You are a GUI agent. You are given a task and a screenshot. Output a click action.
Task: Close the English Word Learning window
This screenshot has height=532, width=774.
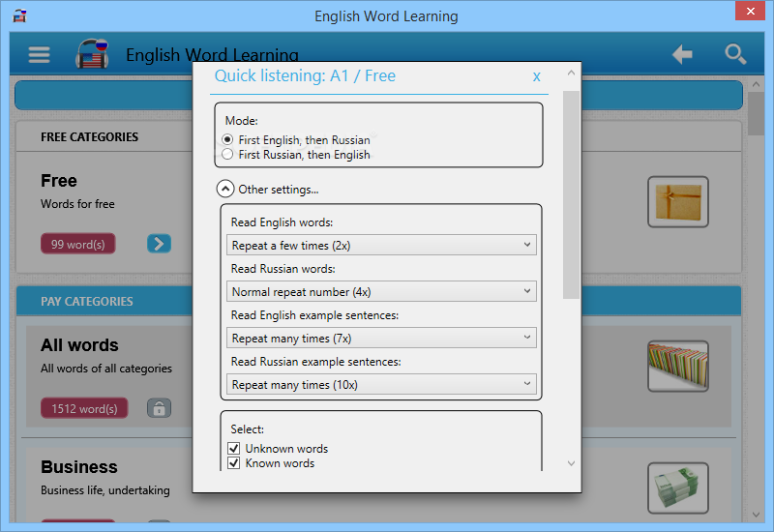(751, 11)
